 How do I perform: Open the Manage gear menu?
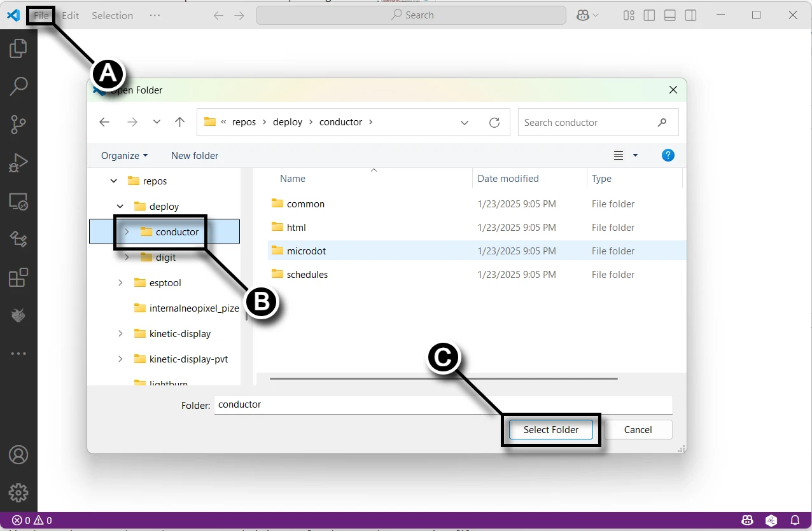pyautogui.click(x=18, y=492)
